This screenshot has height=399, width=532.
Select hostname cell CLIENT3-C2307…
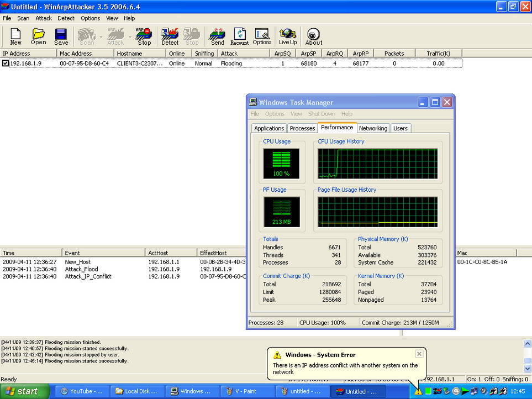coord(140,64)
